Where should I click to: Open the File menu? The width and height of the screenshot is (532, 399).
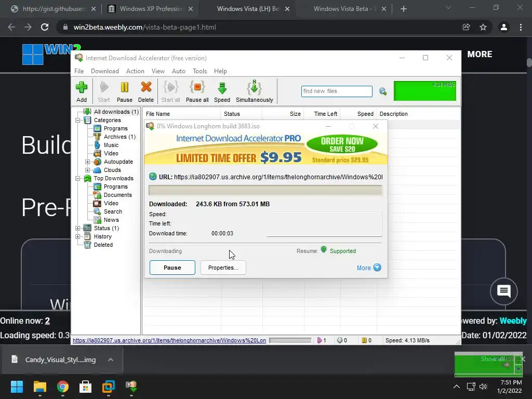(x=79, y=71)
